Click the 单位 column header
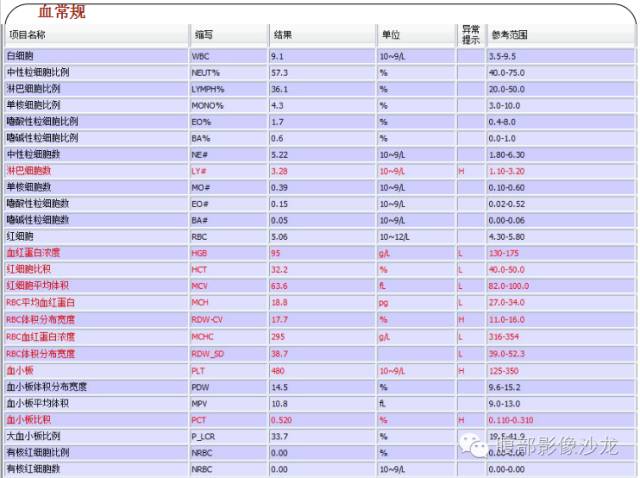The height and width of the screenshot is (478, 640). tap(391, 35)
